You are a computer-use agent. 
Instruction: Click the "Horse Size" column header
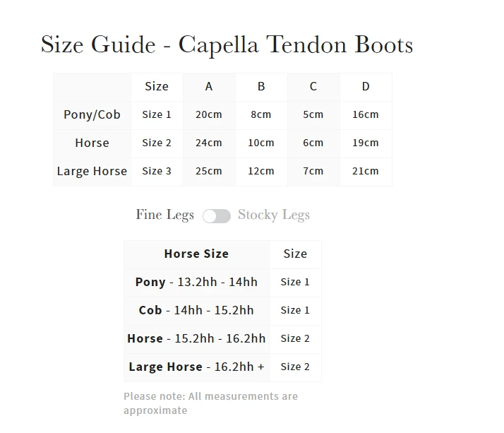(x=196, y=254)
